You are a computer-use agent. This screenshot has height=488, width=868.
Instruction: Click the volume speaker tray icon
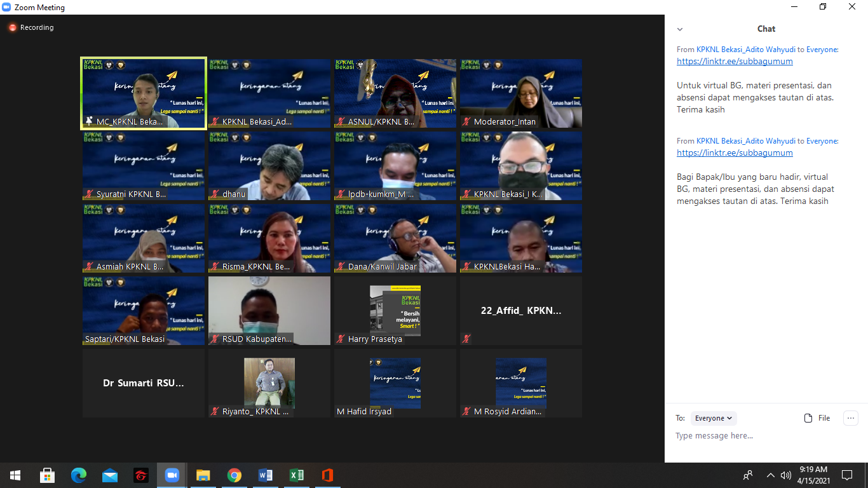pos(786,475)
